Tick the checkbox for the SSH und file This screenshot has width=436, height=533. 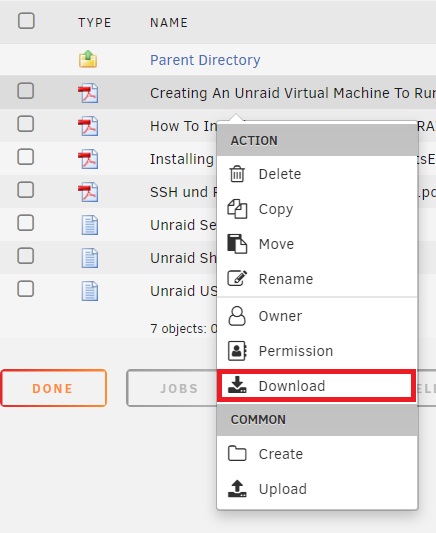25,190
